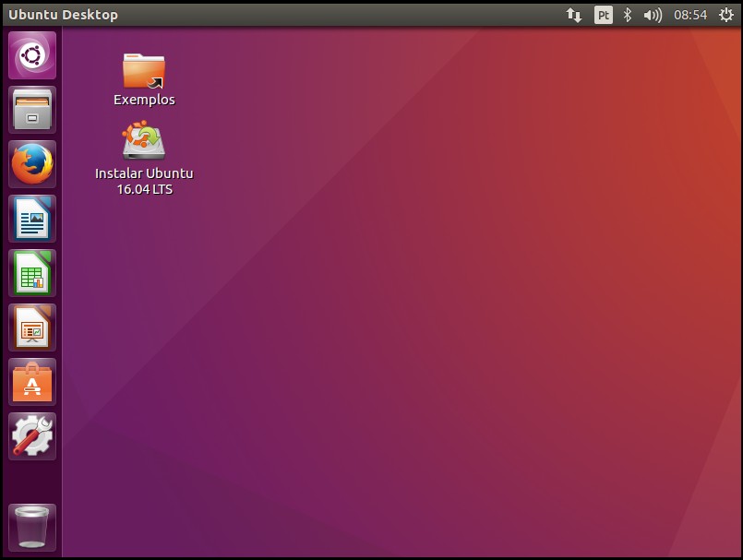Open the Files file manager
Screen dimensions: 743x560
click(x=31, y=110)
